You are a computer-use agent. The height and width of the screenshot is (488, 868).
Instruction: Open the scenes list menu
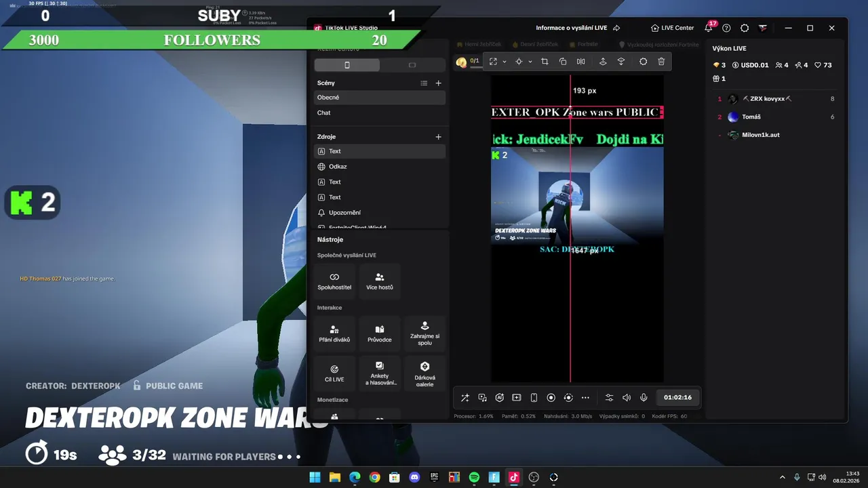pyautogui.click(x=424, y=83)
